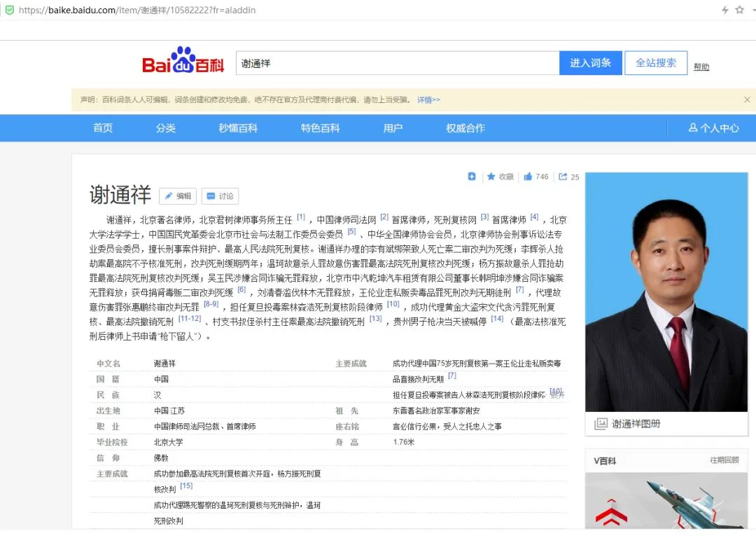Screen dimensions: 756x536
Task: Open the 帮助 link
Action: [x=701, y=67]
